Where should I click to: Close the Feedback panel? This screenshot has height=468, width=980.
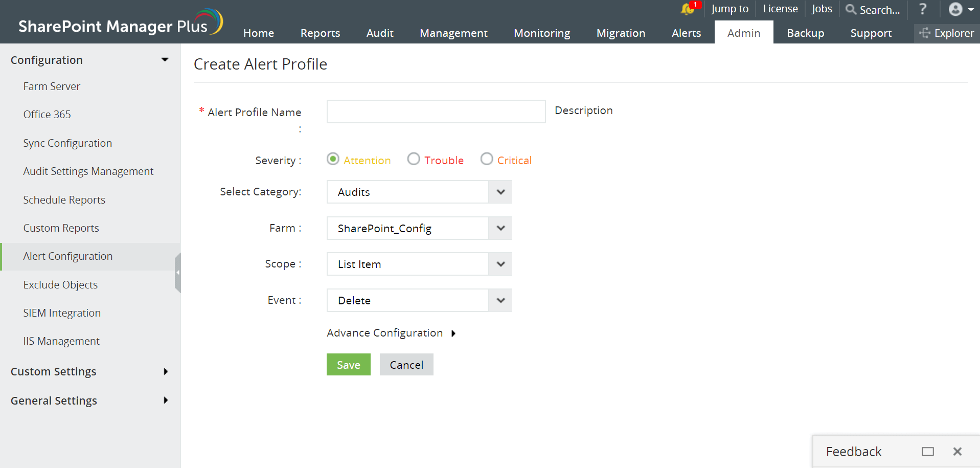(958, 452)
